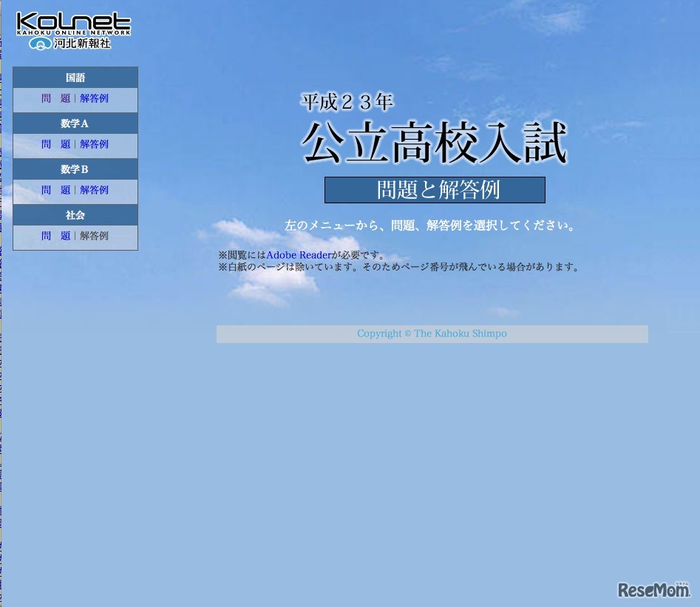Select the 社会 menu header
This screenshot has height=607, width=700.
coord(75,215)
